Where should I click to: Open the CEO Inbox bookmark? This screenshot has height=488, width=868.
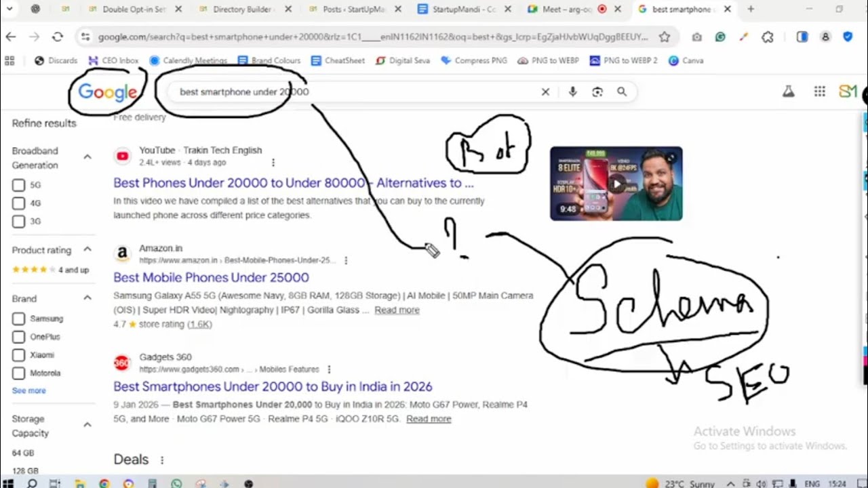pos(113,60)
